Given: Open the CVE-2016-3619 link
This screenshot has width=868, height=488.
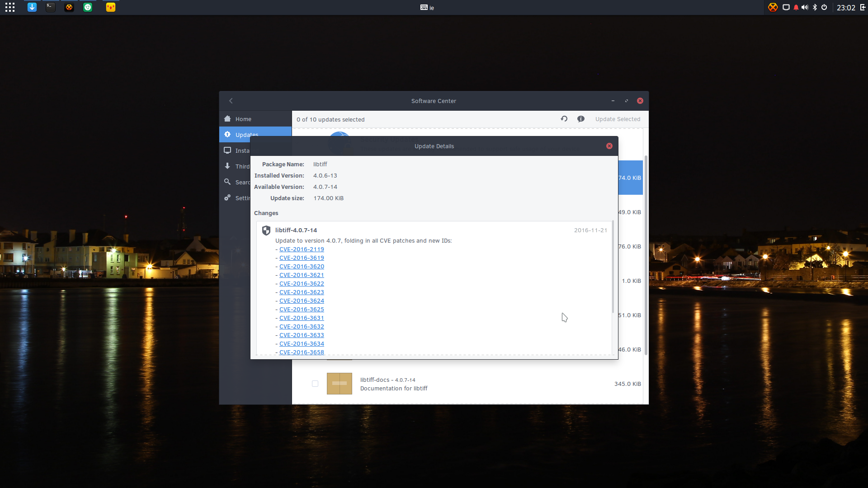Looking at the screenshot, I should coord(302,258).
